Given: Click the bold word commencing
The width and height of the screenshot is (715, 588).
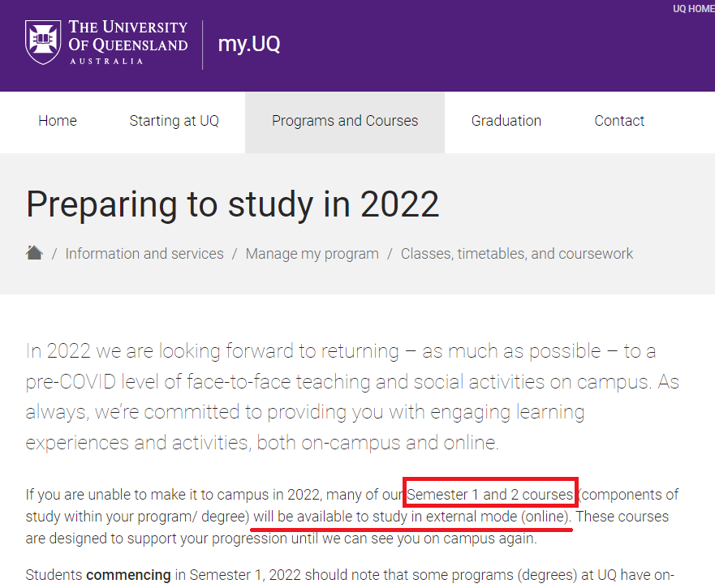Looking at the screenshot, I should point(128,575).
